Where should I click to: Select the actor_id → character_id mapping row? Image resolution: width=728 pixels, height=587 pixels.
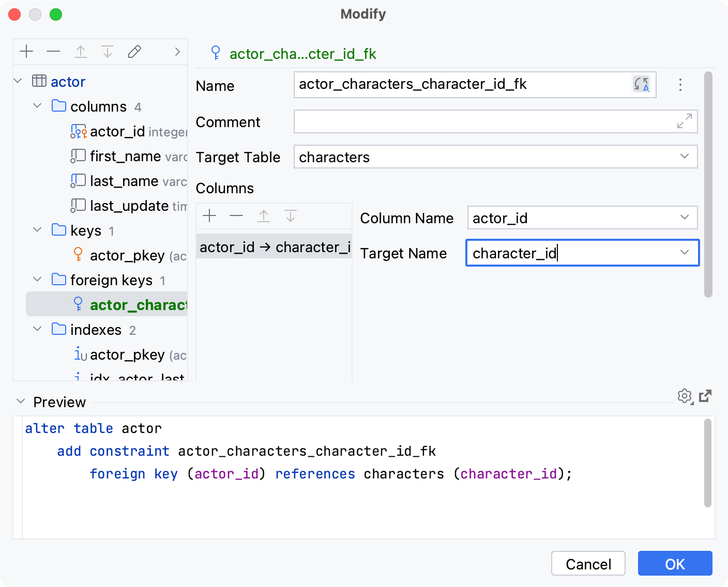[x=274, y=247]
